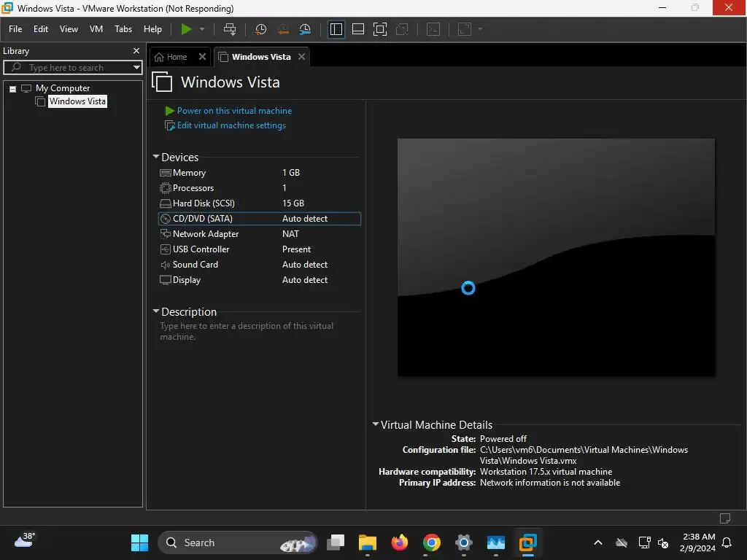Click the stretch guest toolbar icon
Image resolution: width=747 pixels, height=560 pixels.
465,29
